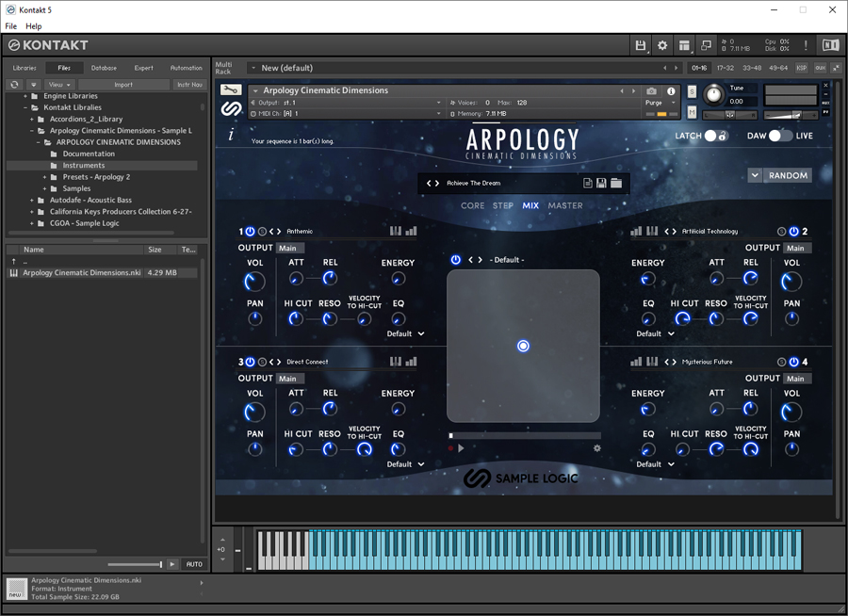The width and height of the screenshot is (848, 616).
Task: Play the XY pad recording
Action: coord(461,448)
